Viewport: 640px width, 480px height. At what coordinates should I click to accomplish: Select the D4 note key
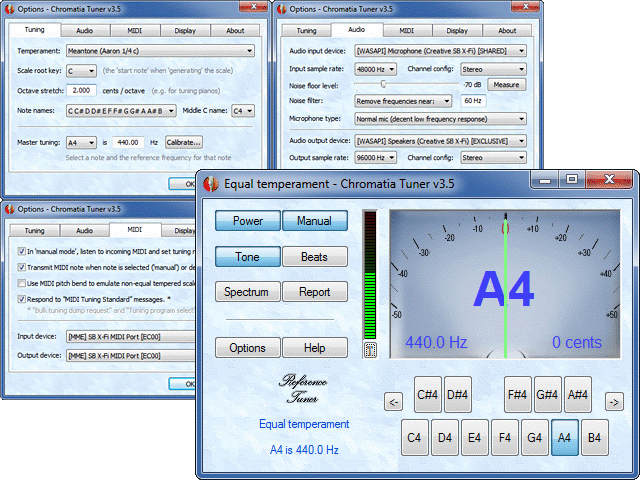(x=445, y=438)
